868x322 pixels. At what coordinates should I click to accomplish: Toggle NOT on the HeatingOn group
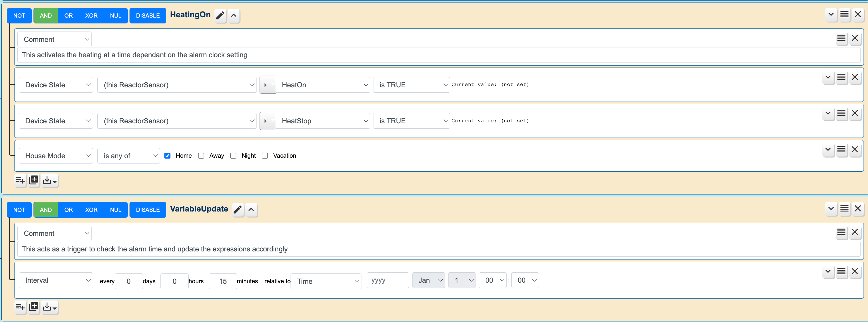click(x=19, y=16)
